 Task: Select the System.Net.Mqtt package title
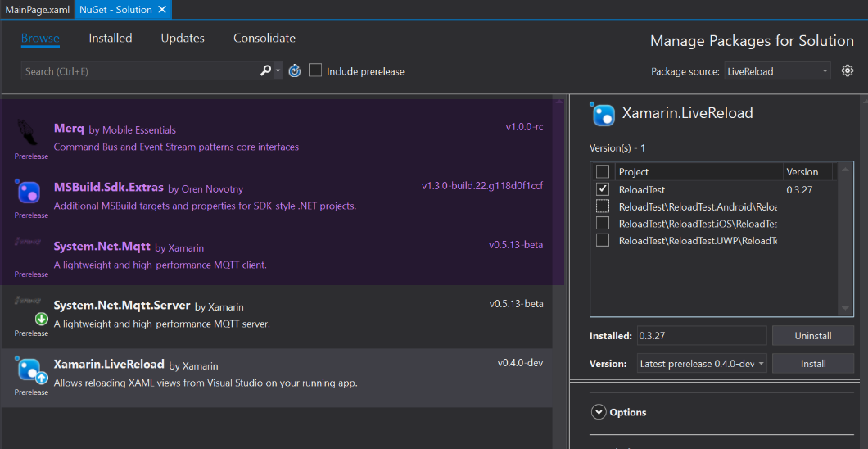(102, 247)
